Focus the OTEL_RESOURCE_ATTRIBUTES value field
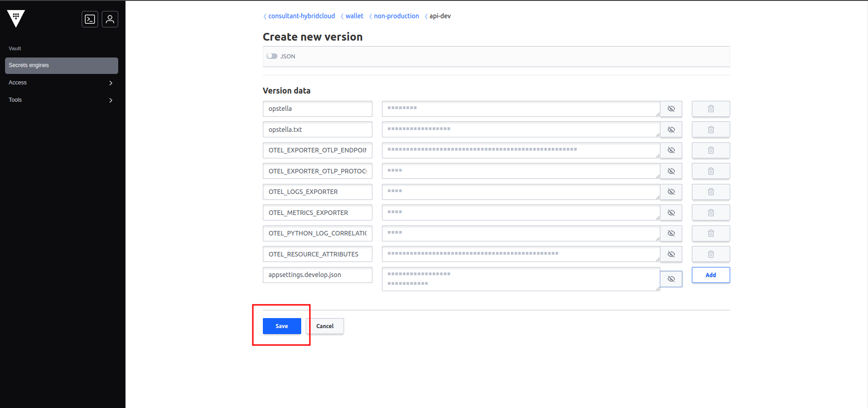This screenshot has height=408, width=868. tap(521, 254)
